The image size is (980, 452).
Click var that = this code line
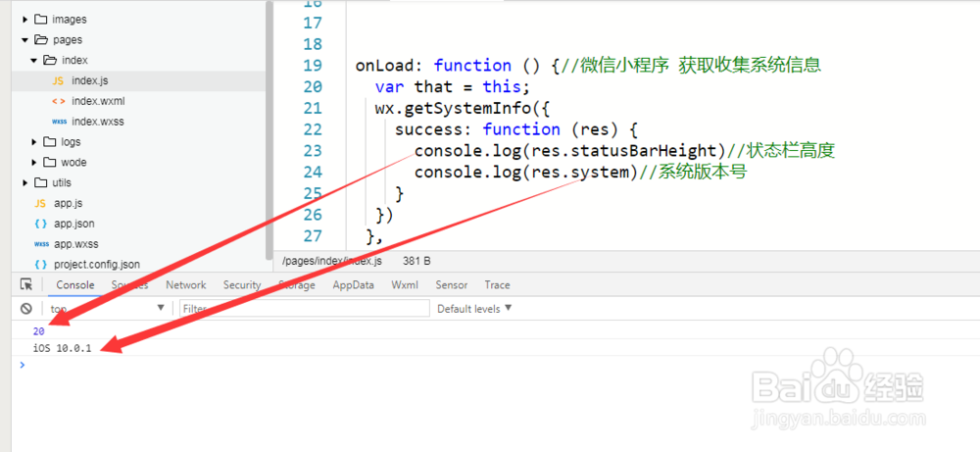pyautogui.click(x=453, y=87)
